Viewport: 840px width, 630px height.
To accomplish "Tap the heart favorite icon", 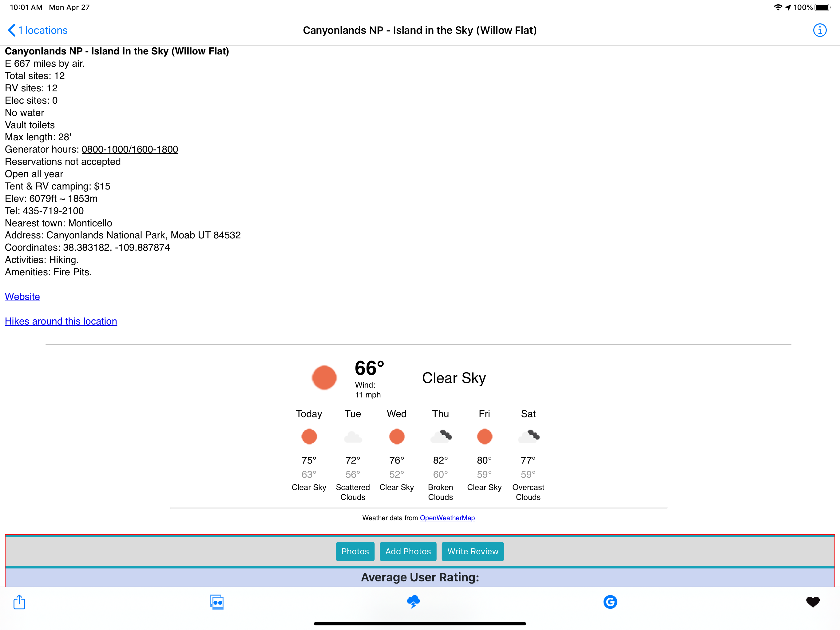I will pyautogui.click(x=813, y=602).
